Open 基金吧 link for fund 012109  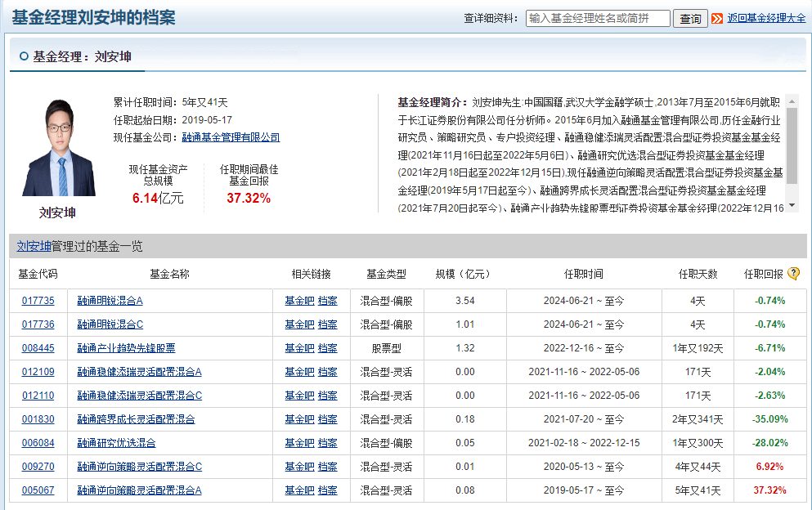click(x=299, y=372)
